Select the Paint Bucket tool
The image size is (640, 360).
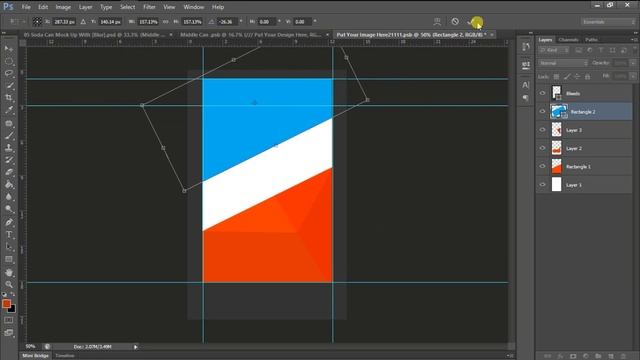pyautogui.click(x=9, y=184)
